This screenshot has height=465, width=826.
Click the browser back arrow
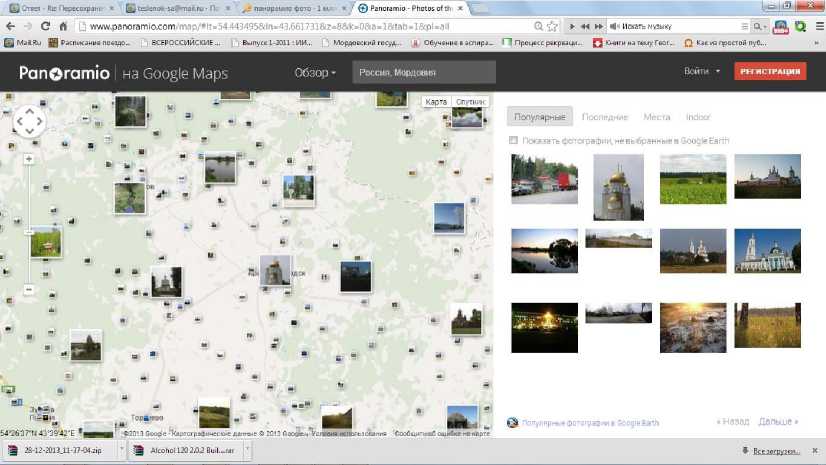pyautogui.click(x=11, y=26)
